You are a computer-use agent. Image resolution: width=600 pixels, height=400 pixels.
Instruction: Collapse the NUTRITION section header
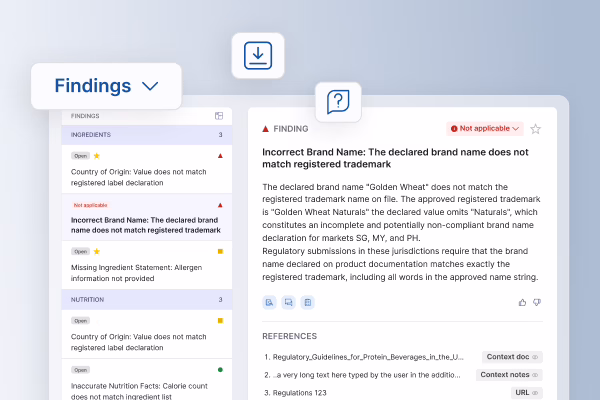147,299
